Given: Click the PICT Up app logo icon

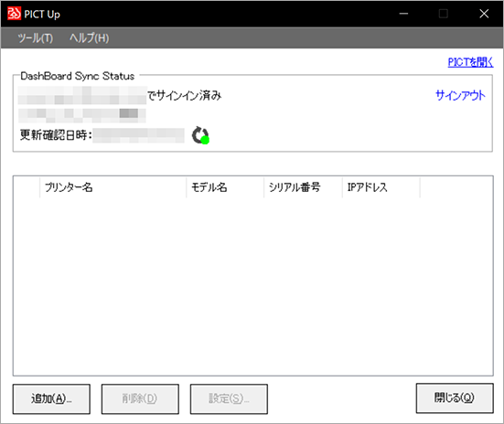Looking at the screenshot, I should click(14, 14).
